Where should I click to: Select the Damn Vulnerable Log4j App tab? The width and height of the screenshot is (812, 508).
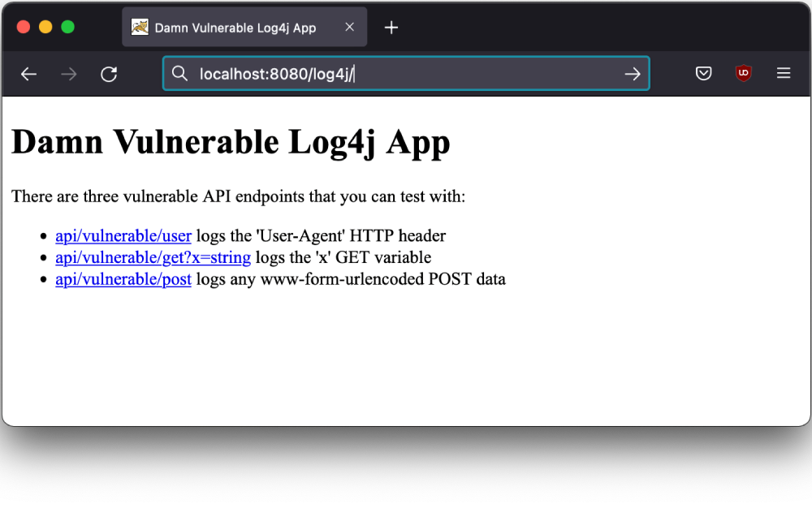click(244, 27)
